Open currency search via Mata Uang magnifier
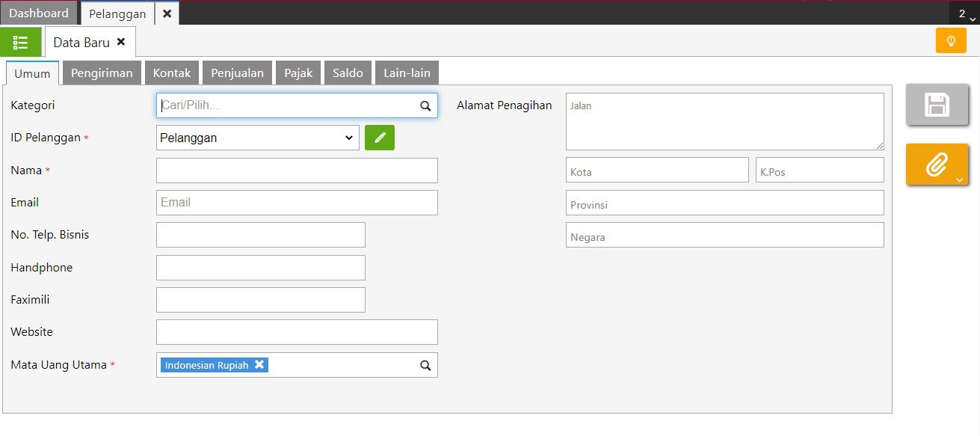 (x=425, y=365)
